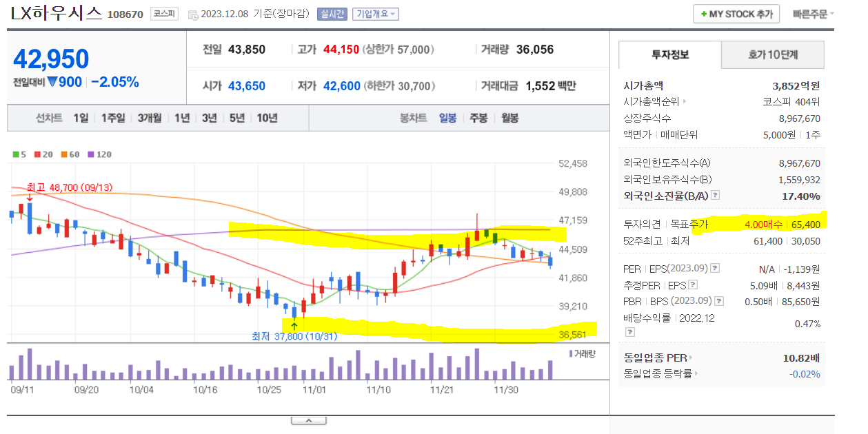868x434 pixels.
Task: Click the 외국인소진율 value 17.40%
Action: tap(802, 196)
